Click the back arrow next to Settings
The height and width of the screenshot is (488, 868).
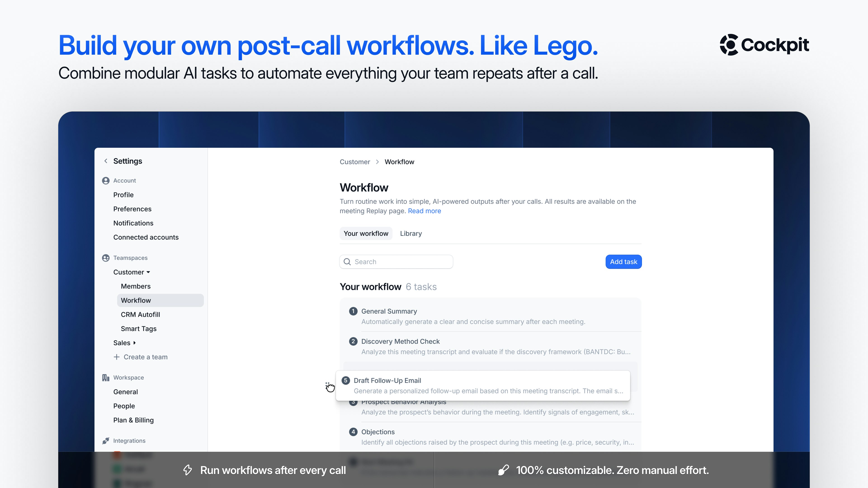pos(106,161)
